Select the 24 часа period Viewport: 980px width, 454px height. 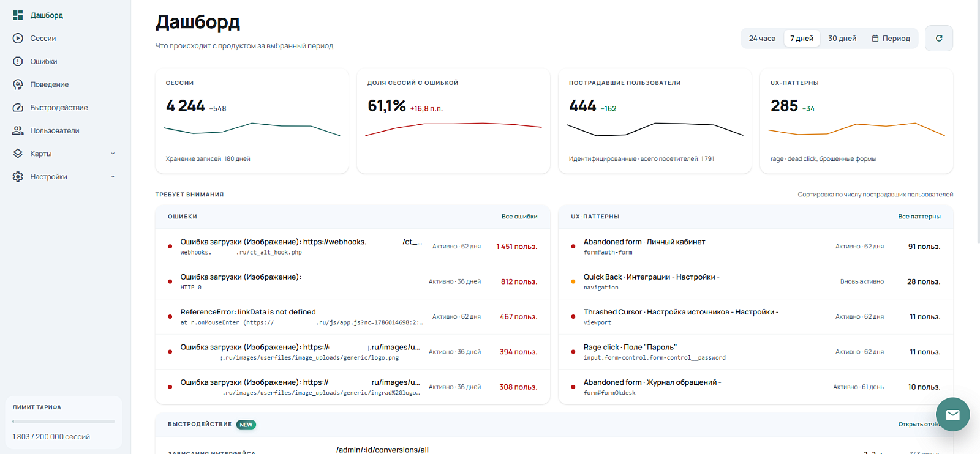click(x=762, y=39)
